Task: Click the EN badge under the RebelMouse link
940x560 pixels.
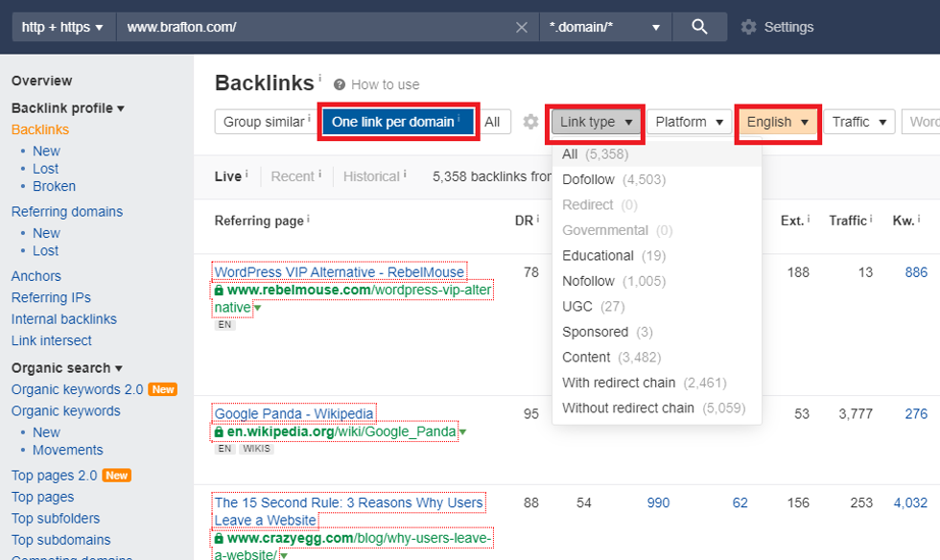Action: (x=224, y=324)
